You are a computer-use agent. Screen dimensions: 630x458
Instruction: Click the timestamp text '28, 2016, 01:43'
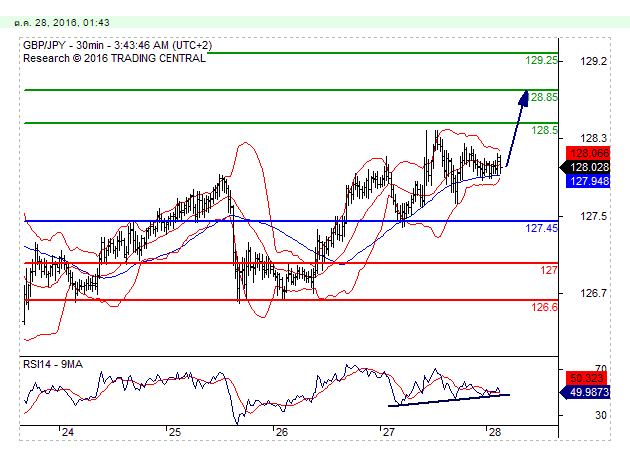point(72,22)
